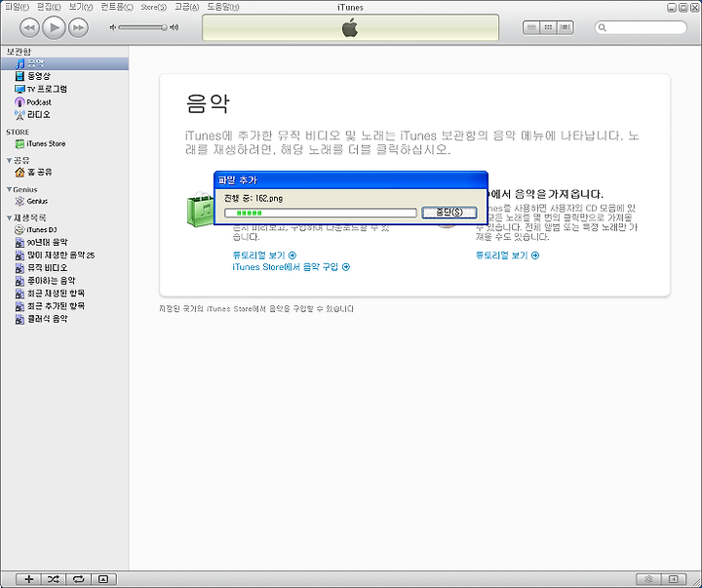Click right 튜토리얼 보기 link near CD import
Screen dimensions: 702x588
point(507,255)
